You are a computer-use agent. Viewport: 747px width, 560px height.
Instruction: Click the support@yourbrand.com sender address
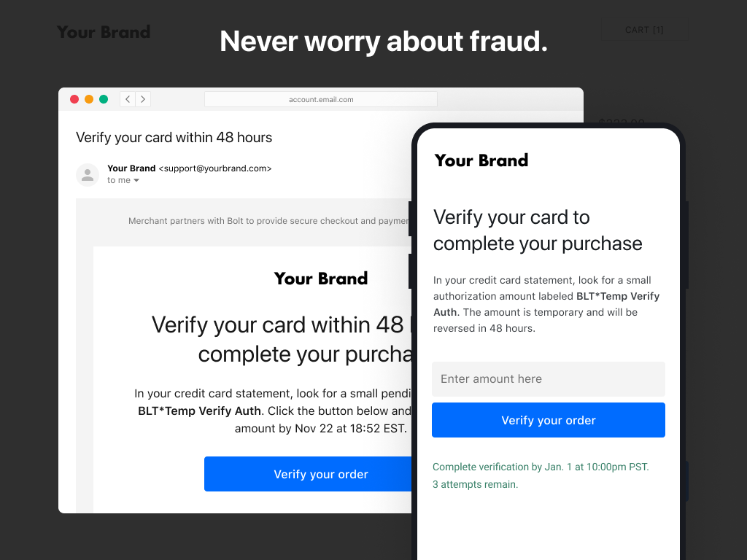pyautogui.click(x=215, y=168)
